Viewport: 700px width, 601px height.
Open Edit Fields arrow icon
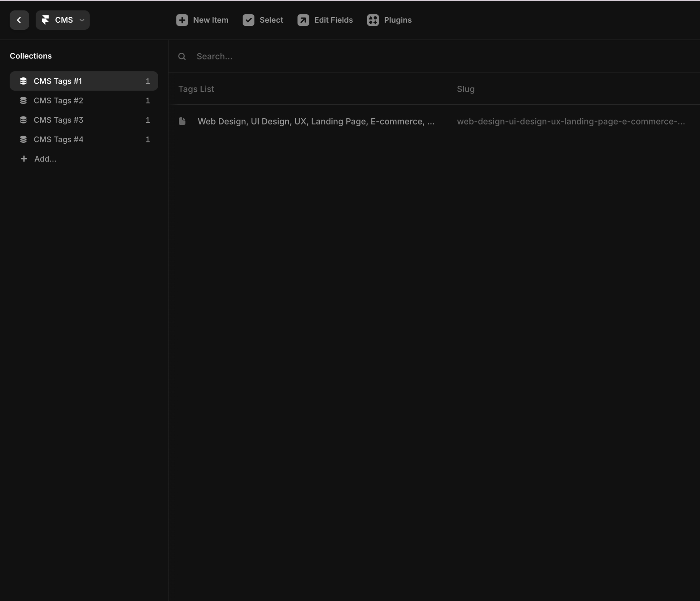click(303, 20)
